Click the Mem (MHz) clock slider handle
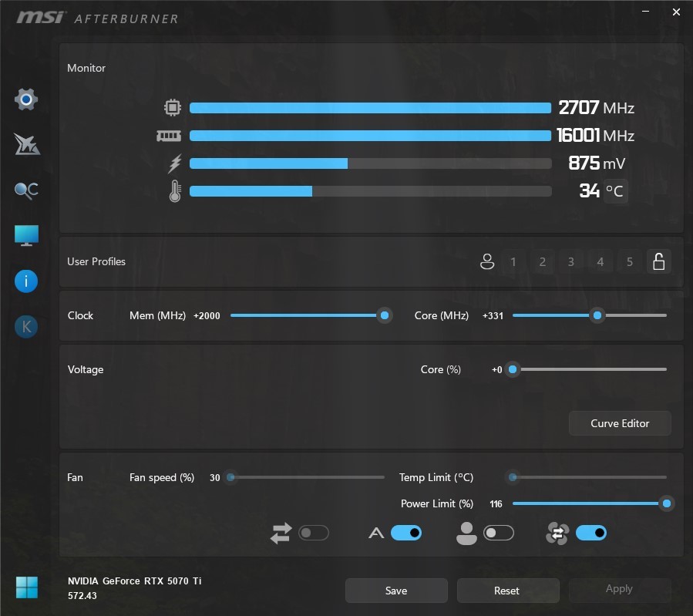 [x=385, y=315]
